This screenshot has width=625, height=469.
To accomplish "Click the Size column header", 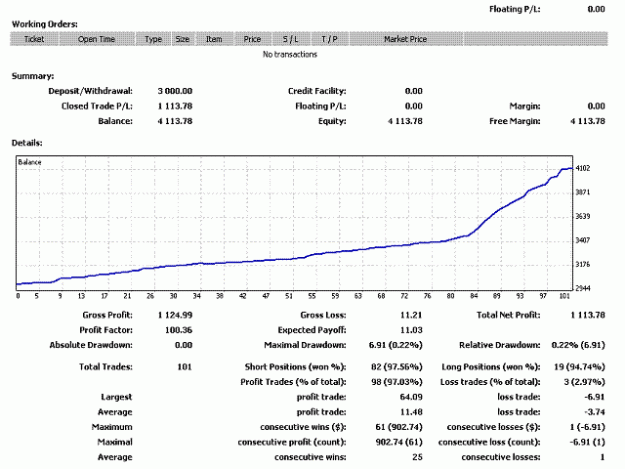I will tap(183, 39).
